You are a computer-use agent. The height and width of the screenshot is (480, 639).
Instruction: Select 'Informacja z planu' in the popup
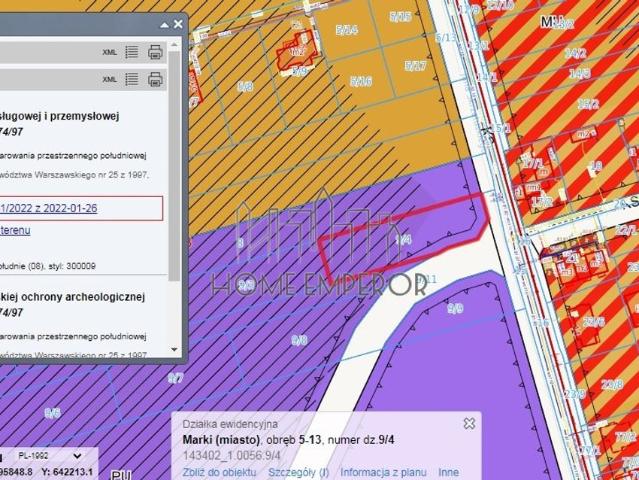(384, 472)
